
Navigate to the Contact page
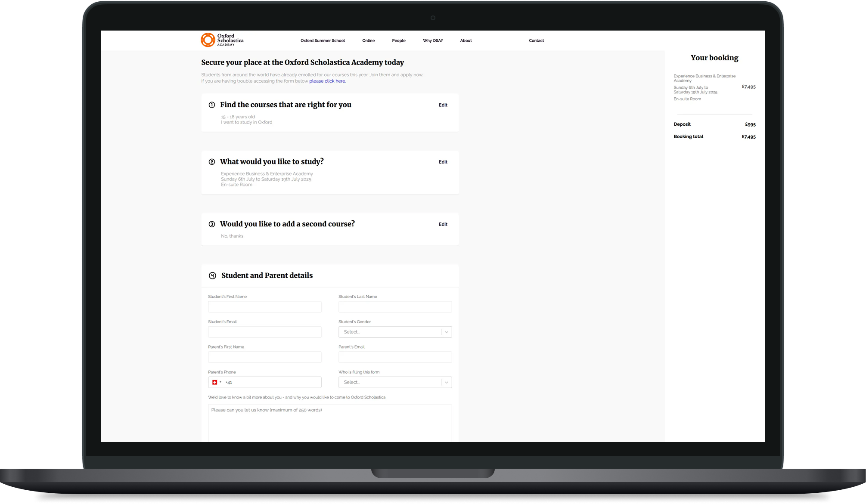click(x=536, y=41)
